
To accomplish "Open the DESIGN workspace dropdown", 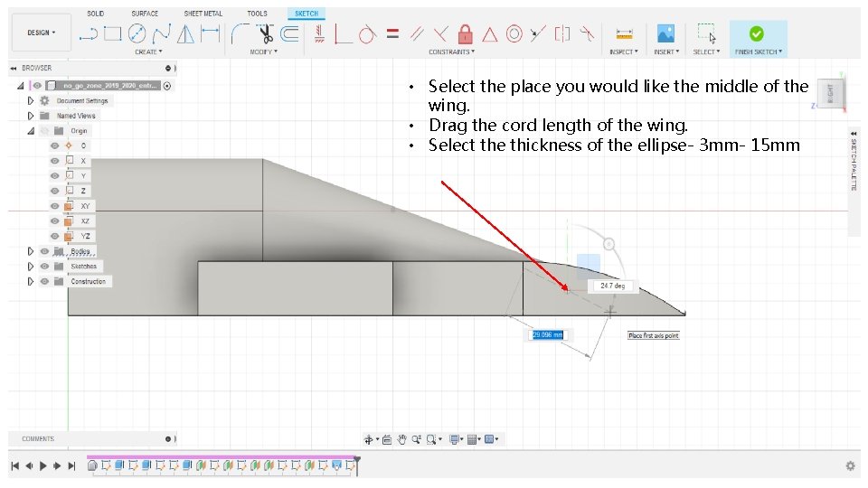I will [42, 33].
